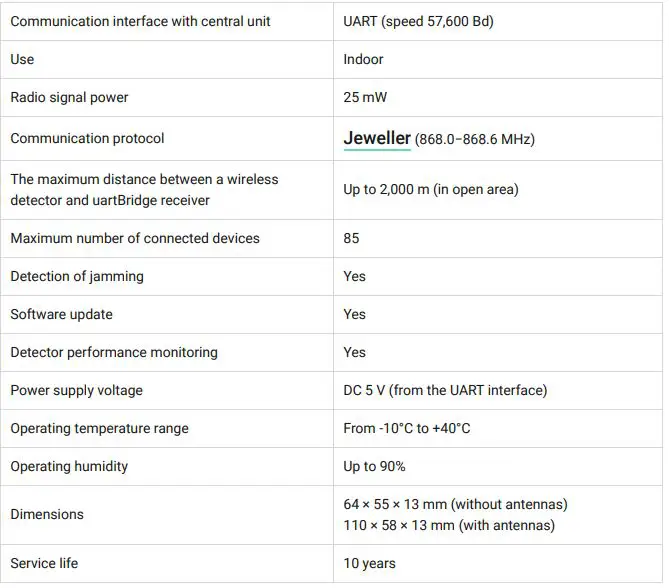This screenshot has height=588, width=669.
Task: Select the "110 × 58 × 13 mm" dimensions line
Action: coord(448,525)
